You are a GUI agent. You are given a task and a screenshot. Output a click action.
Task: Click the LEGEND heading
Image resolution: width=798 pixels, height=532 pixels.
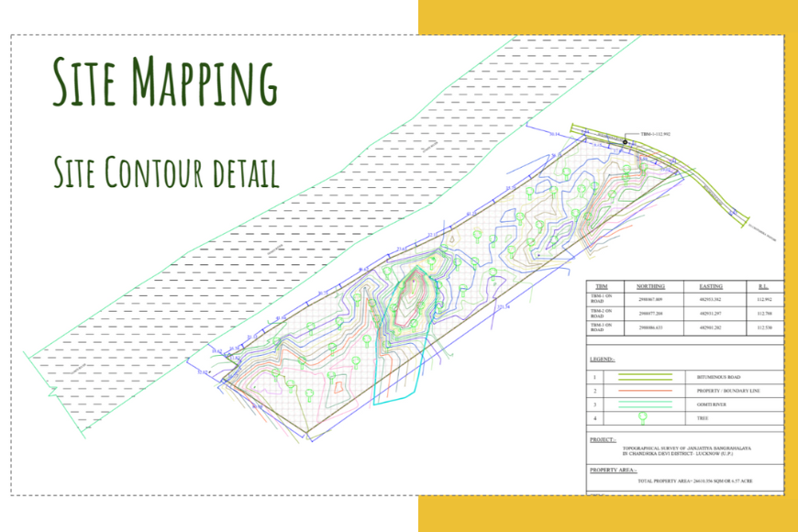pos(604,360)
